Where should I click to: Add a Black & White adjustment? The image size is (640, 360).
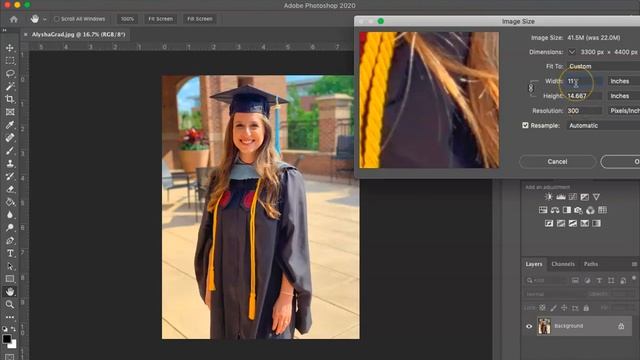(567, 210)
